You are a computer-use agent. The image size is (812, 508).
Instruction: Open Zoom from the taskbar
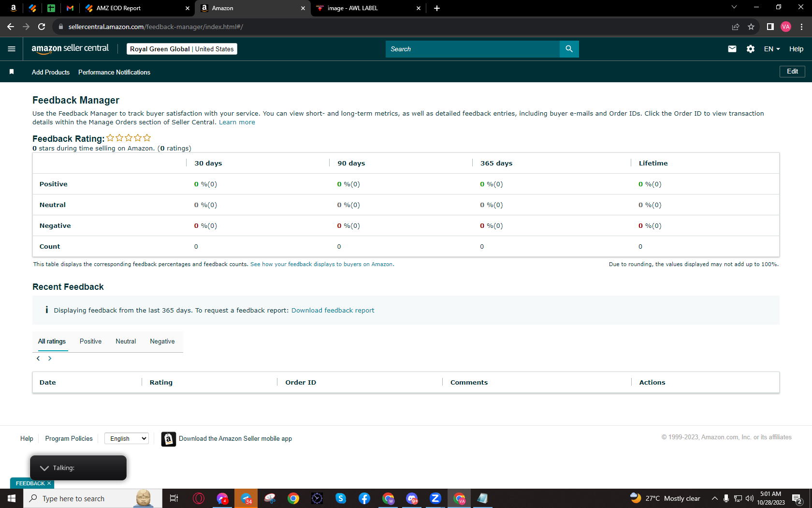(435, 498)
